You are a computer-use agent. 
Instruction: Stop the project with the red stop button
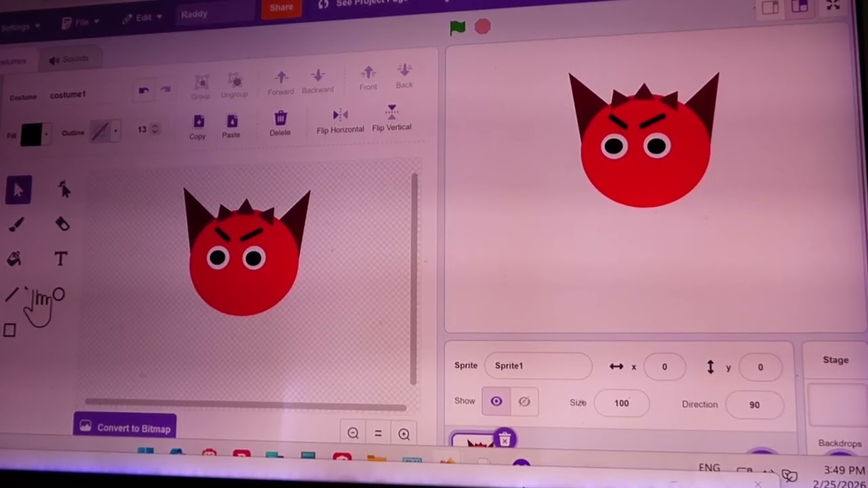click(x=482, y=26)
